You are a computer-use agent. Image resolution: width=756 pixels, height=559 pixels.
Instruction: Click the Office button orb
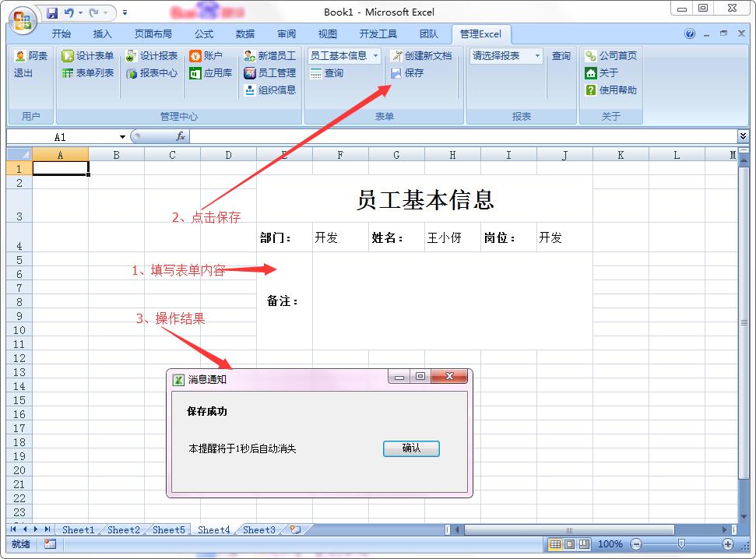point(22,21)
